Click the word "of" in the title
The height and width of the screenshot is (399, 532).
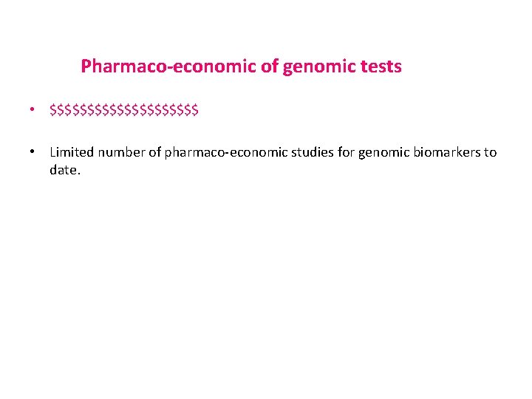pos(268,66)
